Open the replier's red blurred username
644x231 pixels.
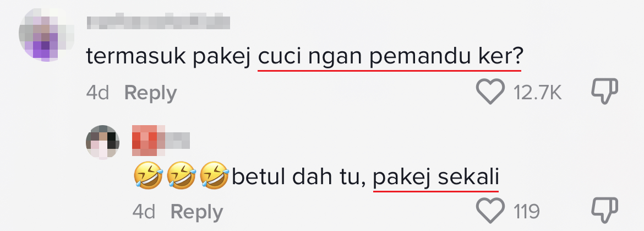(161, 141)
